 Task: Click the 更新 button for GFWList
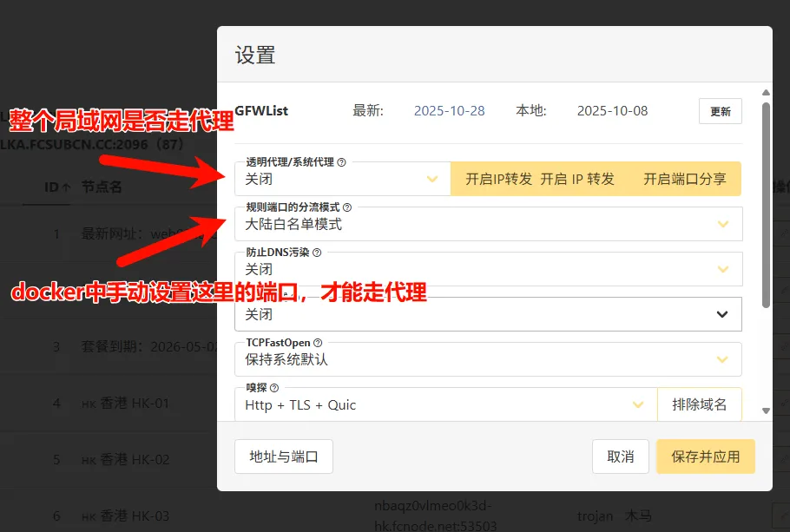tap(720, 111)
